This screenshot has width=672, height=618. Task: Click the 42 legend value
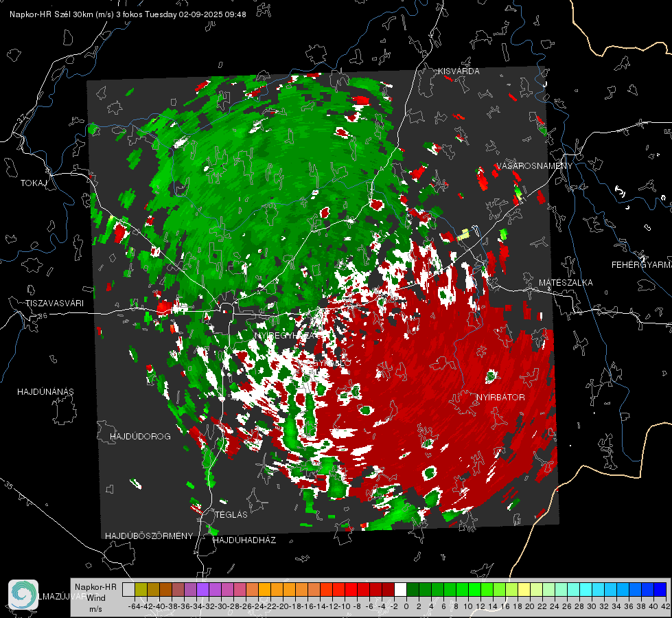[666, 606]
